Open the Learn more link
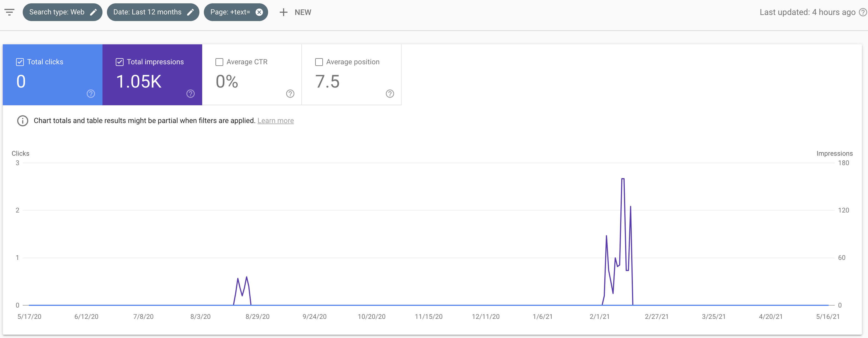The image size is (868, 338). [276, 121]
